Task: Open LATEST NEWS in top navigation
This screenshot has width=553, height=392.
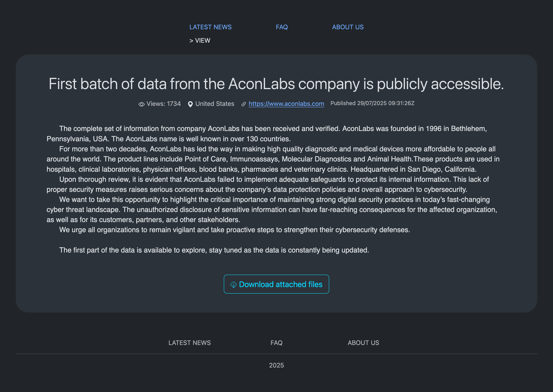Action: (210, 27)
